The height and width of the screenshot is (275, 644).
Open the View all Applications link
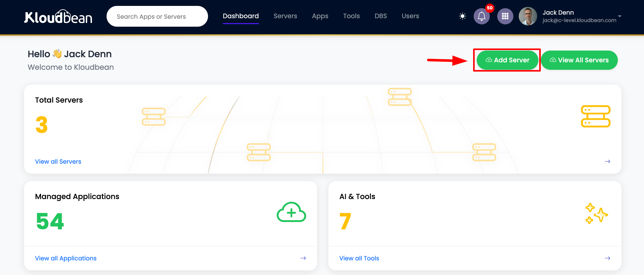[66, 258]
